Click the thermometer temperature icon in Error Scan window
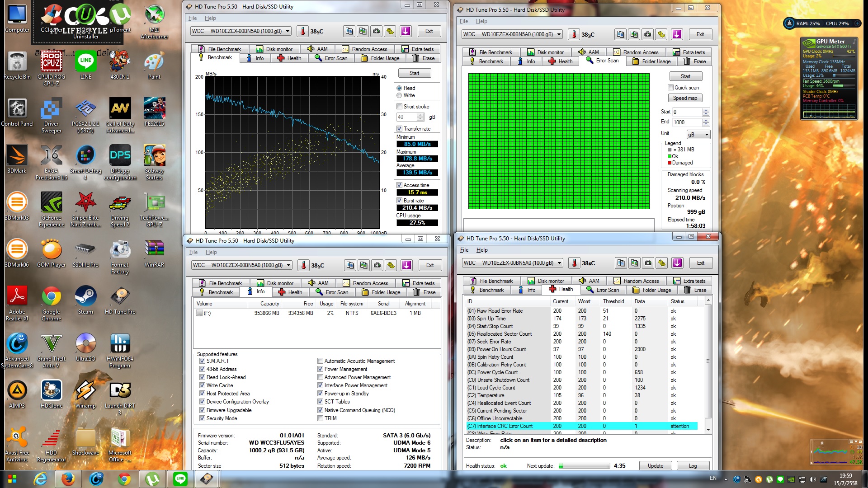 coord(574,34)
